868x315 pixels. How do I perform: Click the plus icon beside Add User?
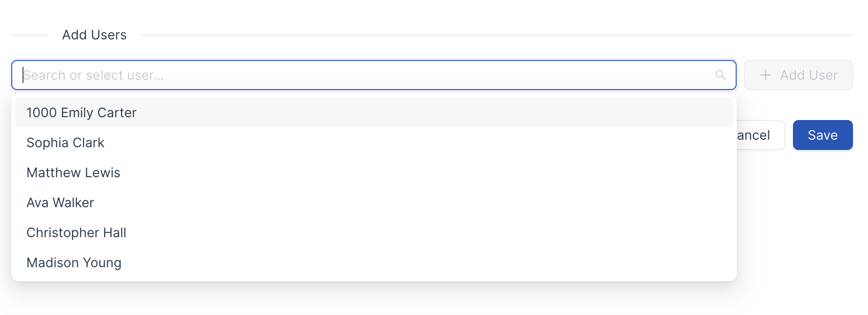765,75
